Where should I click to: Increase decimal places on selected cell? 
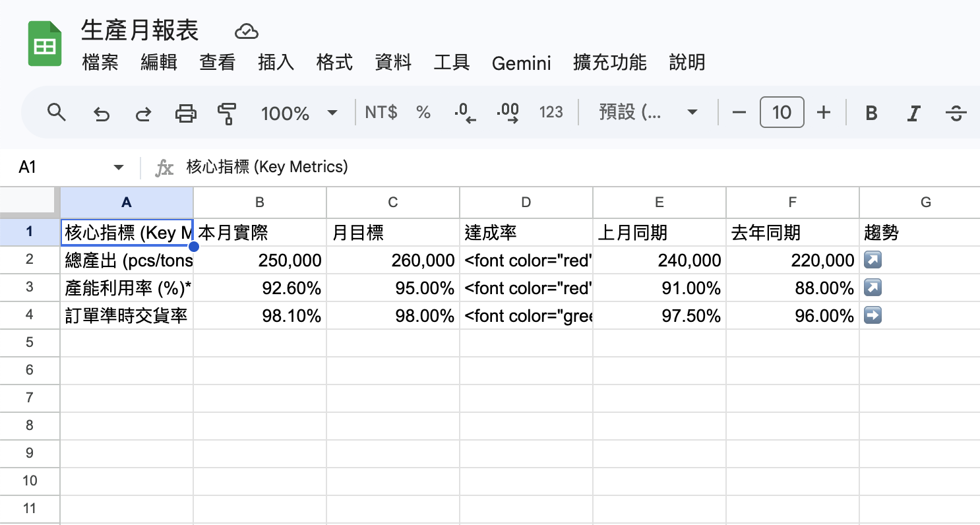click(x=507, y=112)
